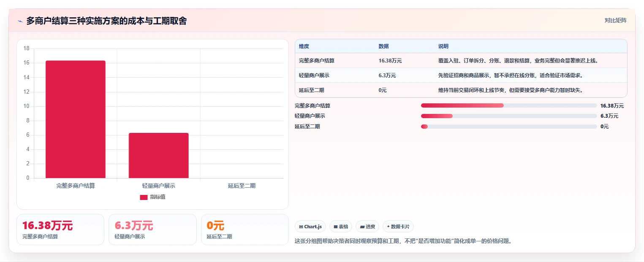The image size is (644, 262).
Task: Click the 对比矩阵 label in the header
Action: (615, 20)
